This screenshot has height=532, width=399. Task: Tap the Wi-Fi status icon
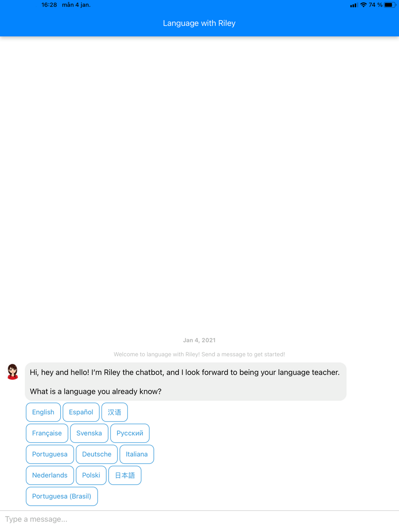[x=363, y=5]
